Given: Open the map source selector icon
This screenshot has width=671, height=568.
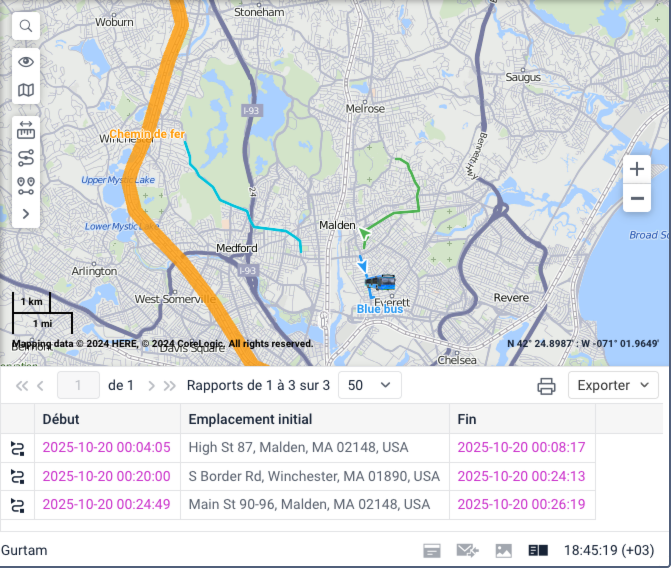Looking at the screenshot, I should click(x=26, y=91).
